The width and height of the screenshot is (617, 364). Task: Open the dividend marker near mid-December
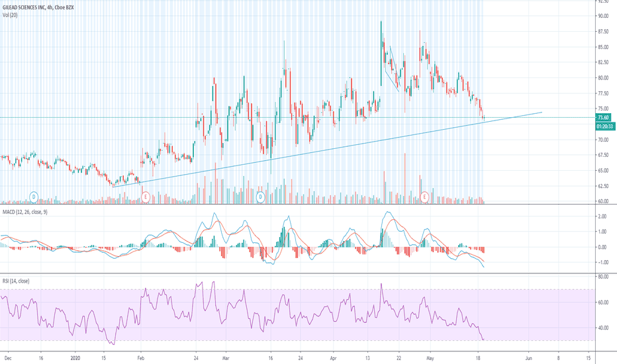click(34, 197)
